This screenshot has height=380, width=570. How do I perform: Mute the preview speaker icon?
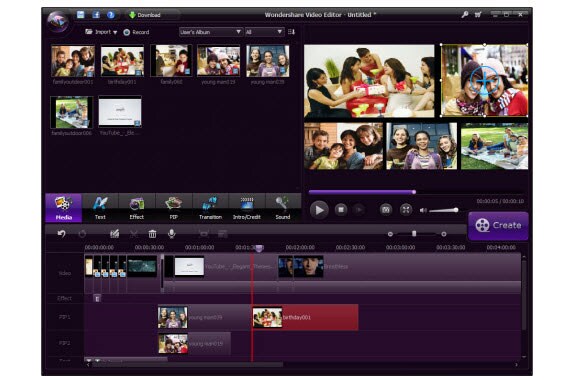pyautogui.click(x=423, y=210)
